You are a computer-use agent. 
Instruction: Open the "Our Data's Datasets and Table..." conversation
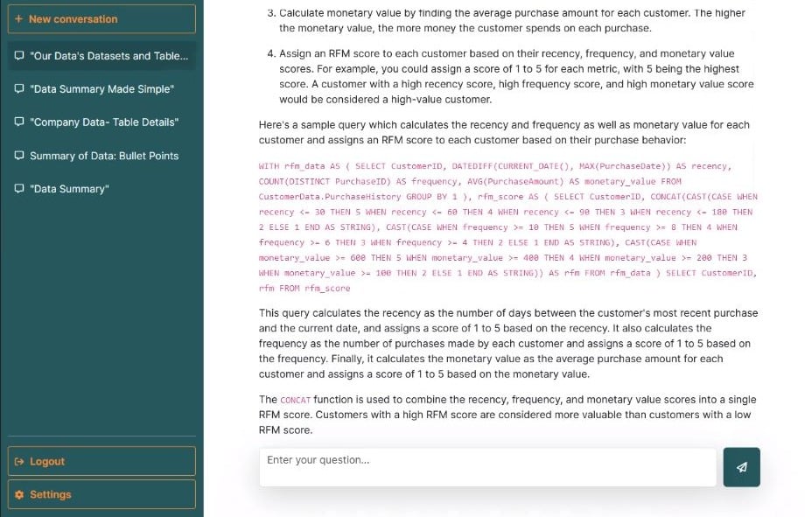101,55
